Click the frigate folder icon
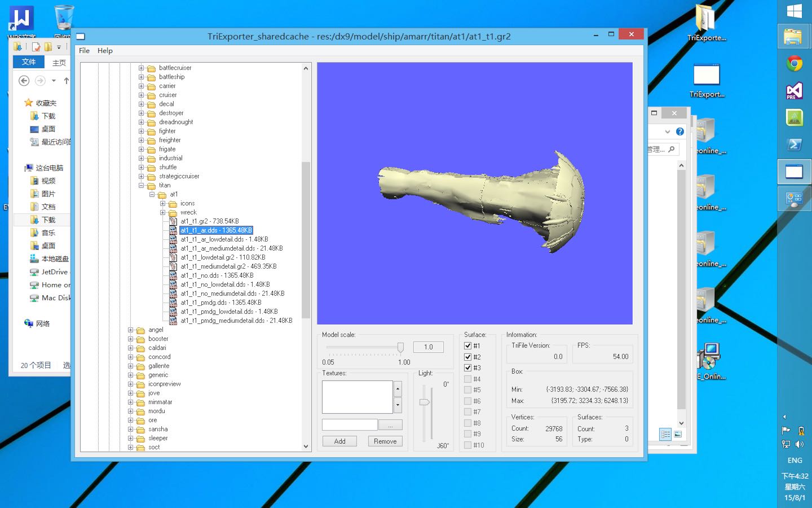 pos(151,150)
